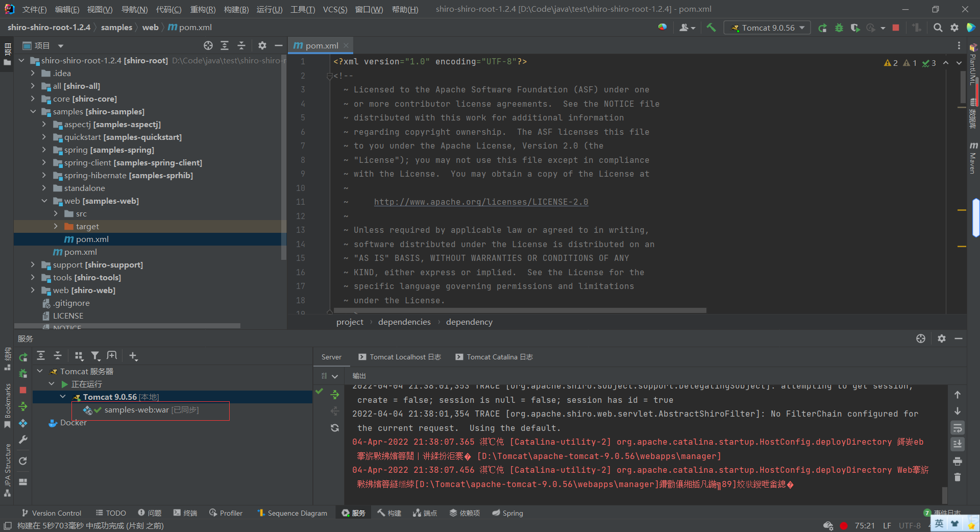This screenshot has width=980, height=532.
Task: Select the Server tab
Action: pos(331,357)
